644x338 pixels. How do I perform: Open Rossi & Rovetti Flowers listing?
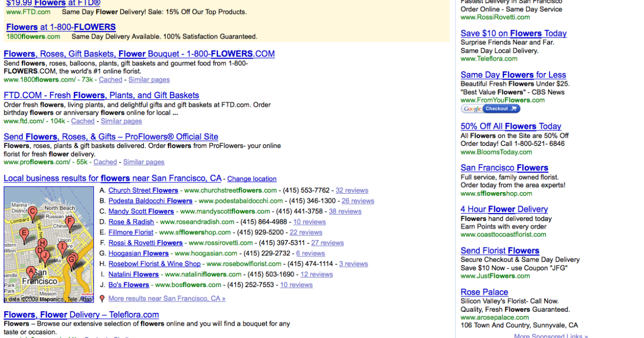(x=145, y=243)
